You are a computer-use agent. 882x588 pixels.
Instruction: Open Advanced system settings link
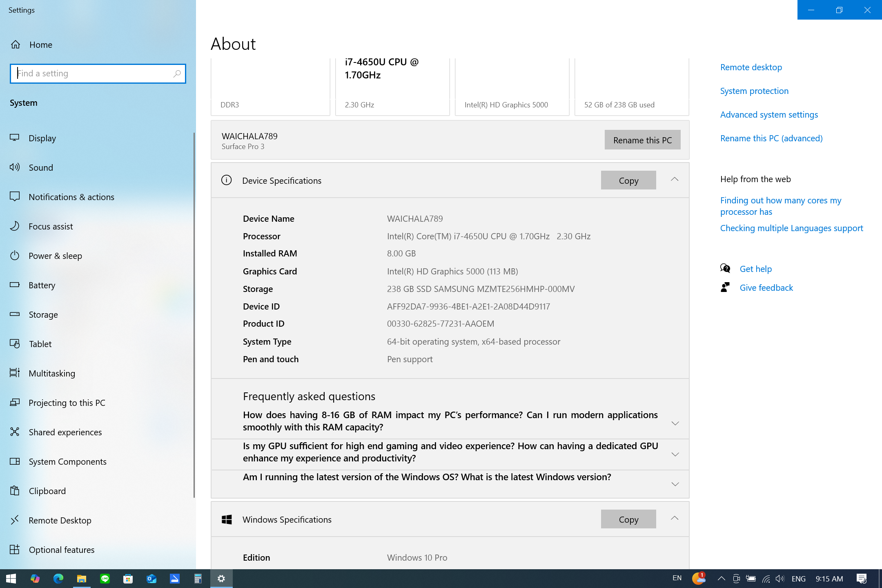769,114
